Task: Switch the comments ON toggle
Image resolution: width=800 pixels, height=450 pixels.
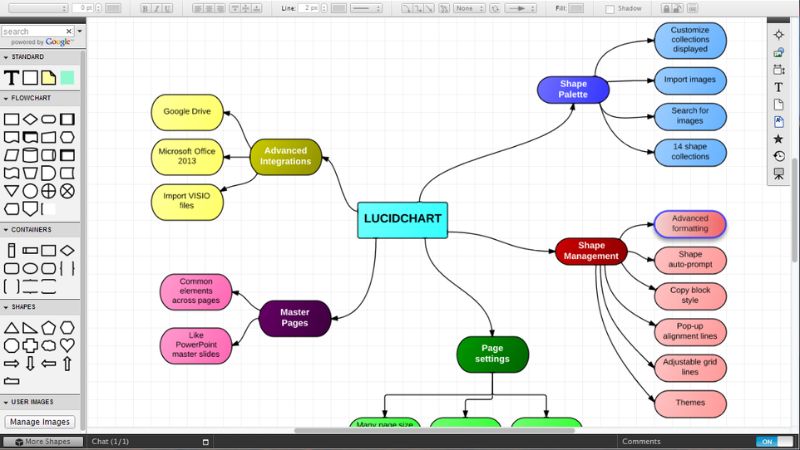Action: tap(767, 441)
